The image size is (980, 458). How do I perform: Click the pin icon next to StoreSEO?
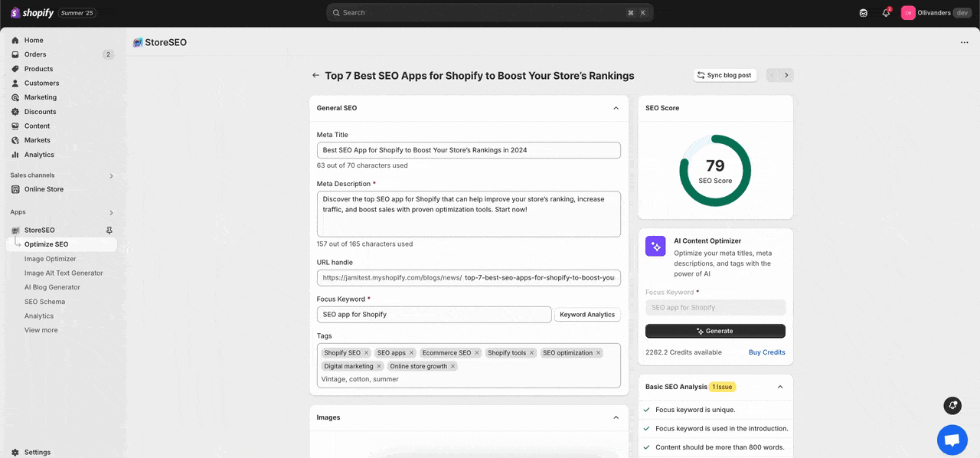(109, 230)
